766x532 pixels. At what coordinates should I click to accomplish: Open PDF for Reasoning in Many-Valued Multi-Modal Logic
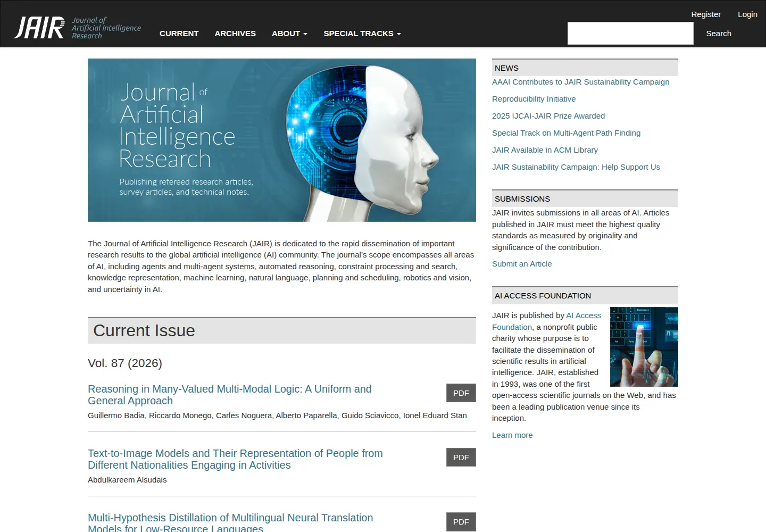pyautogui.click(x=461, y=393)
